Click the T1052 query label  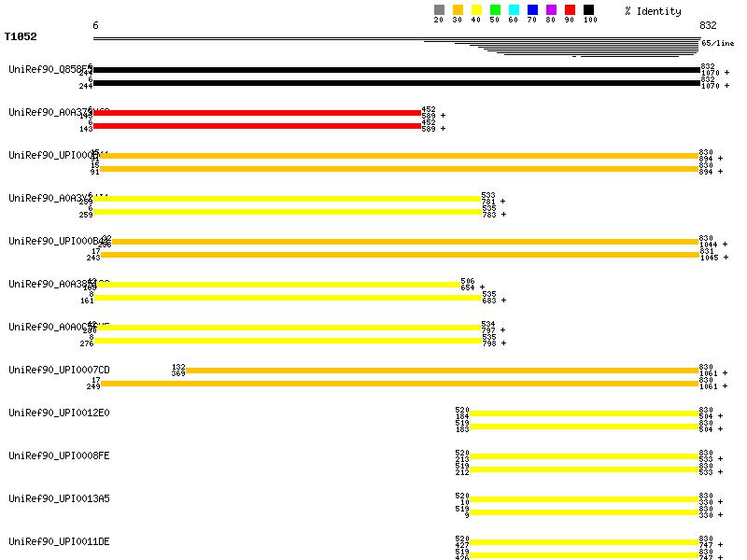[21, 37]
